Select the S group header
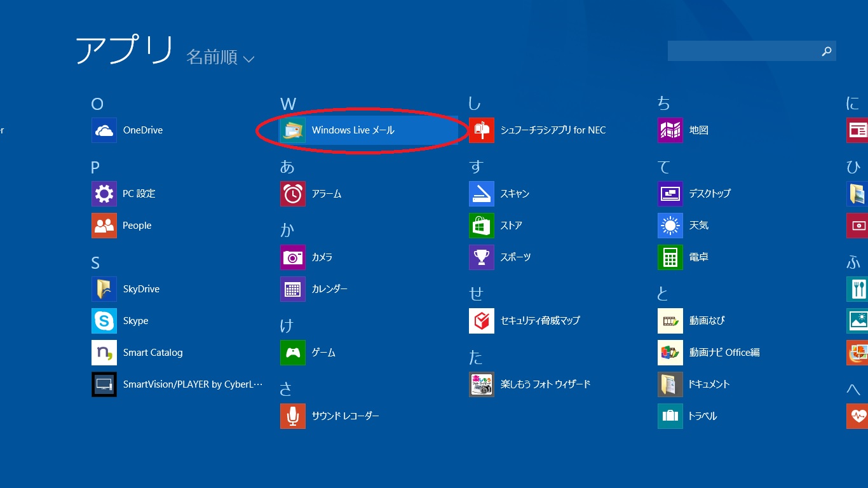This screenshot has height=488, width=868. point(95,263)
